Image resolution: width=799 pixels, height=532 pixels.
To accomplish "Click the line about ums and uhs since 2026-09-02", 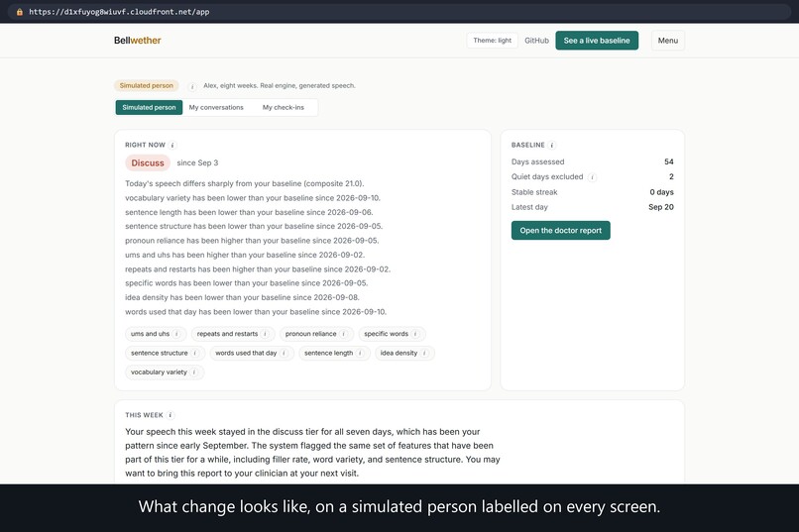I will click(245, 255).
